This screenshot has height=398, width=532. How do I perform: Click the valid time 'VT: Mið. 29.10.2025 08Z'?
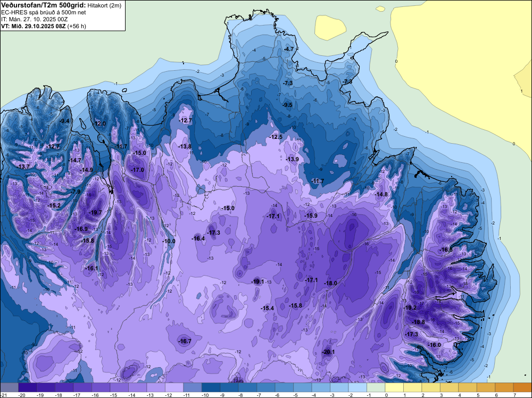point(34,26)
